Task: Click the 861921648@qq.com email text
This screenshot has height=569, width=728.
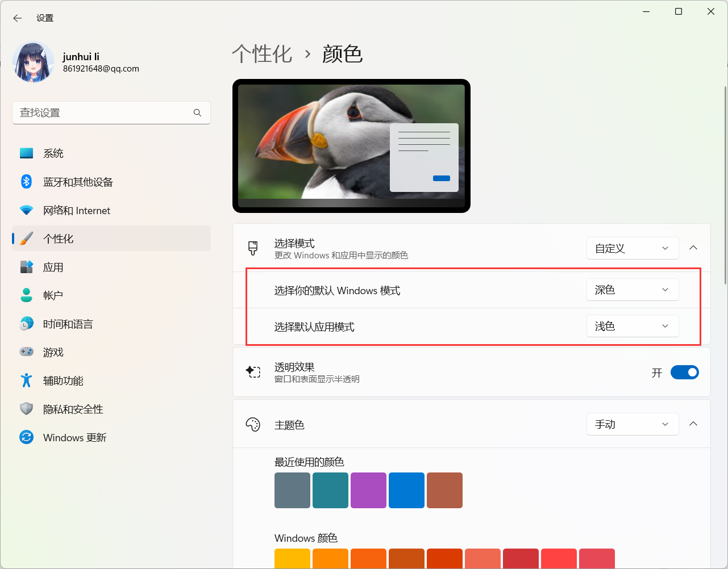Action: pos(101,69)
